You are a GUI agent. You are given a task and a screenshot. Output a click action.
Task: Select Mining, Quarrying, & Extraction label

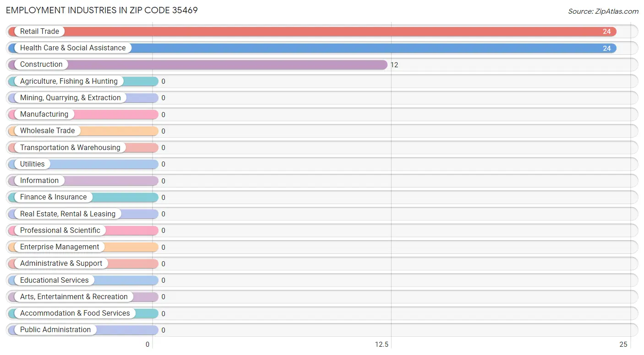71,97
